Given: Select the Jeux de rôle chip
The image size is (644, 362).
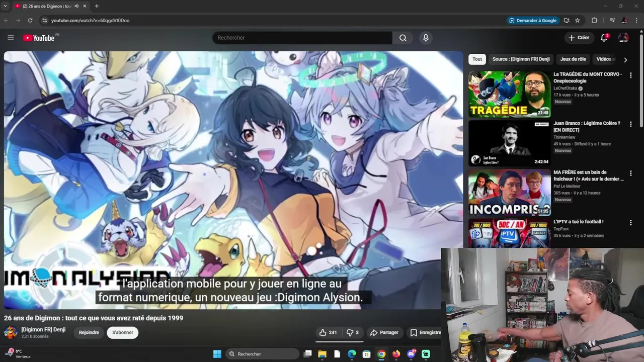Looking at the screenshot, I should pyautogui.click(x=573, y=59).
